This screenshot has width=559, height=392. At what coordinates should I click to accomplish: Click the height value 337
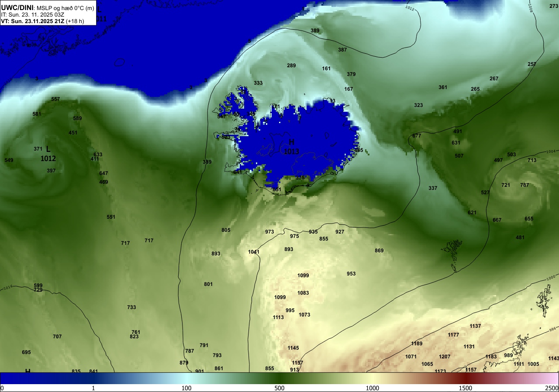[433, 188]
